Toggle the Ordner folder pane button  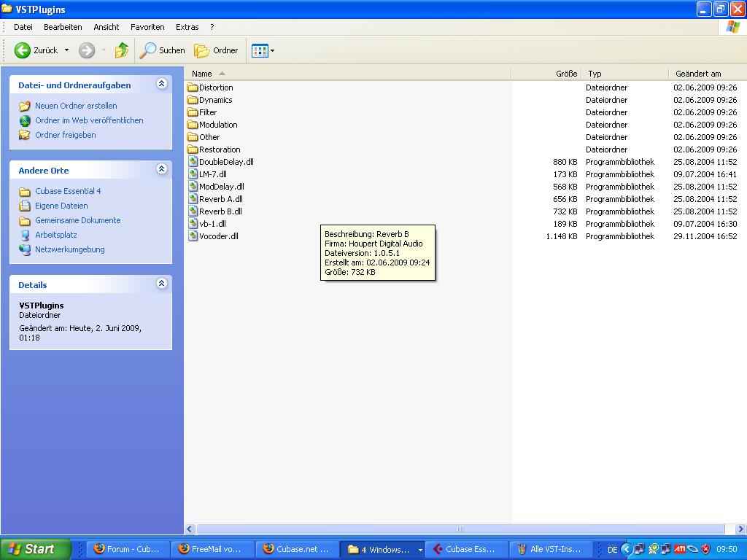pos(217,50)
